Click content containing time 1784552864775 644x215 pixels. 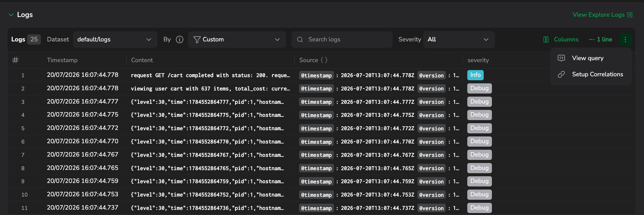[x=207, y=115]
